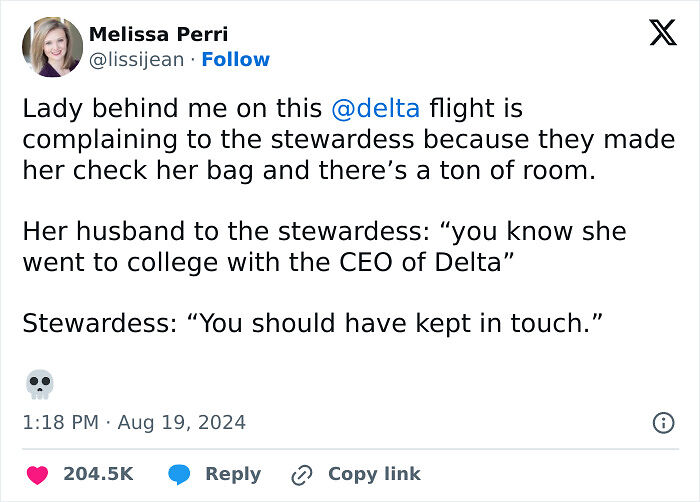Follow the tweet author
Screen dimensions: 700x502
(236, 60)
